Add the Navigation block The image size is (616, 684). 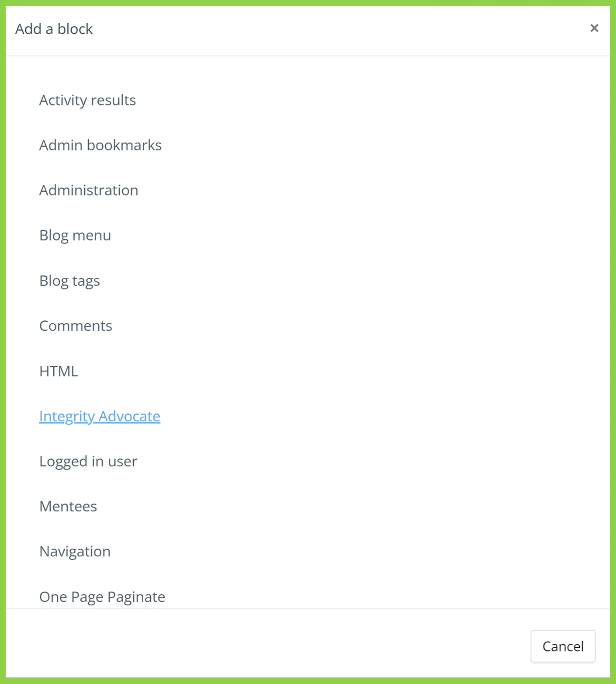coord(75,552)
